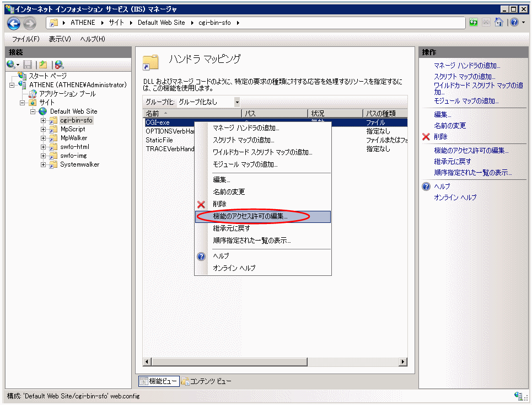Screen dimensions: 532x405
Task: Open the グループ化 grouping dropdown
Action: (x=237, y=102)
